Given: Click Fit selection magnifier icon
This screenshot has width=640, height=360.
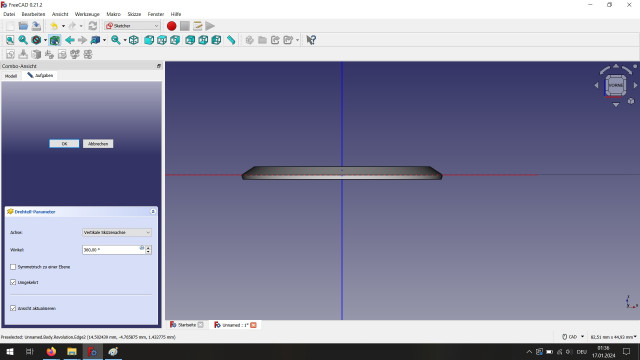Looking at the screenshot, I should (x=23, y=40).
